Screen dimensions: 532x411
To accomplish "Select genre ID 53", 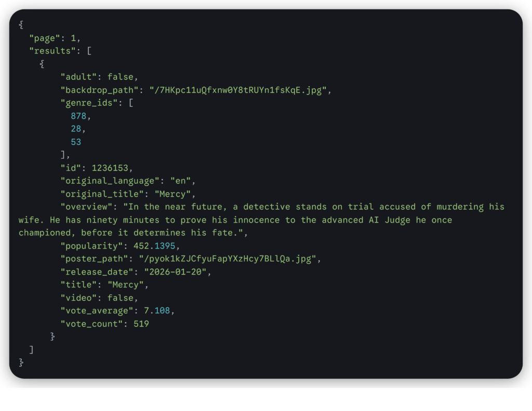I will tap(76, 142).
